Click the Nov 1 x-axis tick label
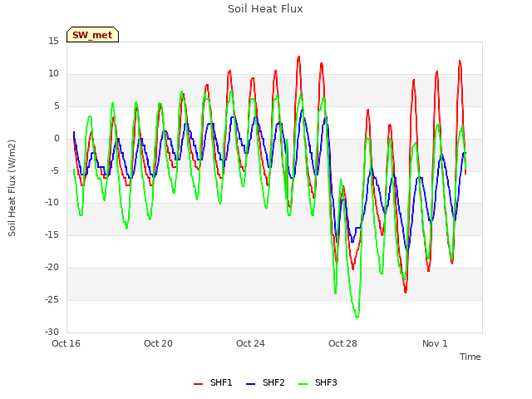This screenshot has height=399, width=532. tap(435, 343)
